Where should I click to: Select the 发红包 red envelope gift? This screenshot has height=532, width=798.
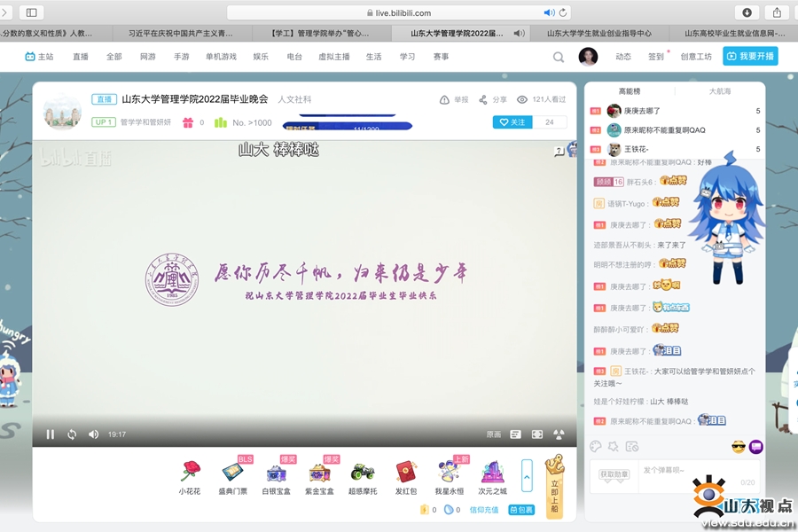click(x=405, y=477)
